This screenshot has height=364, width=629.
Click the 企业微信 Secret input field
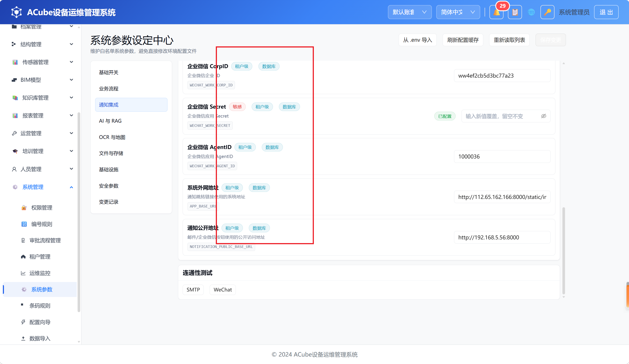506,116
